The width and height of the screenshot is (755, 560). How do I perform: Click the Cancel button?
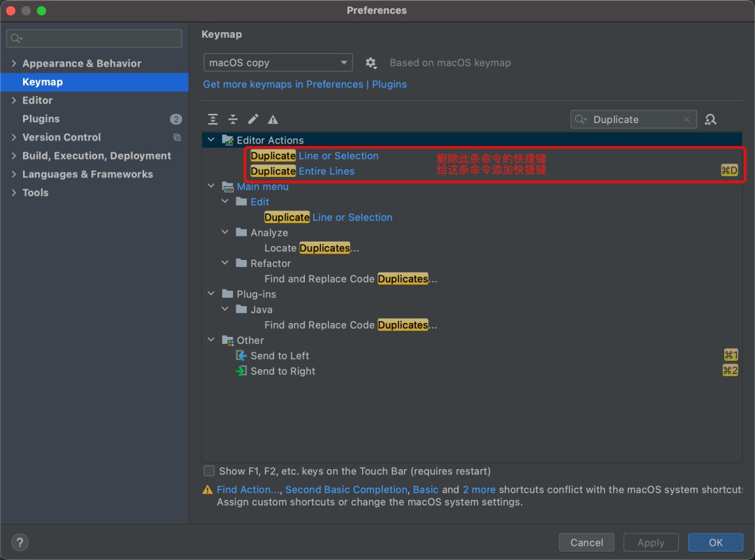pos(587,543)
